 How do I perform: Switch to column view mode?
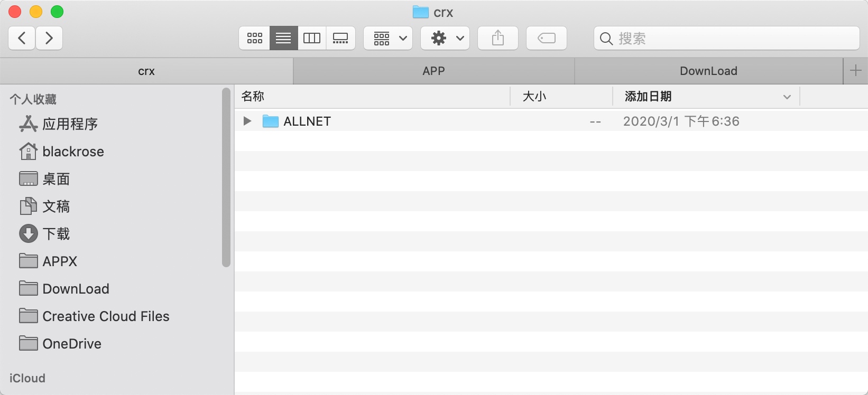[x=312, y=38]
